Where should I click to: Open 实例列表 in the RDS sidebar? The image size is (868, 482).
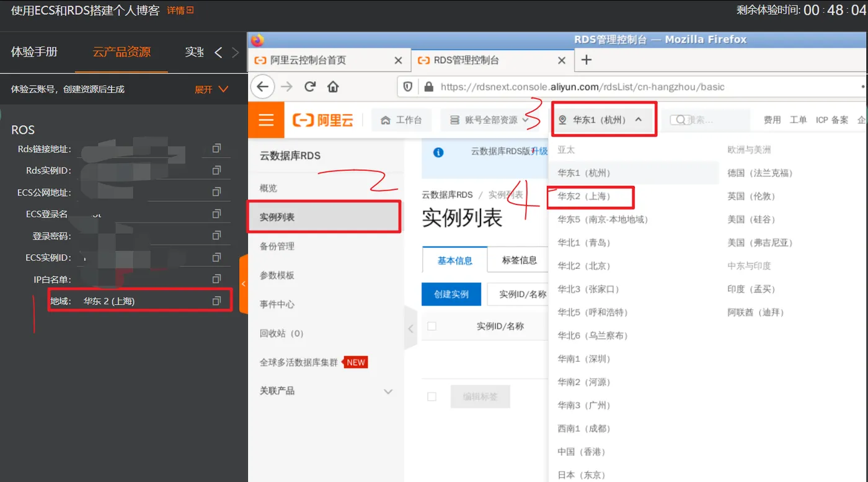click(326, 217)
